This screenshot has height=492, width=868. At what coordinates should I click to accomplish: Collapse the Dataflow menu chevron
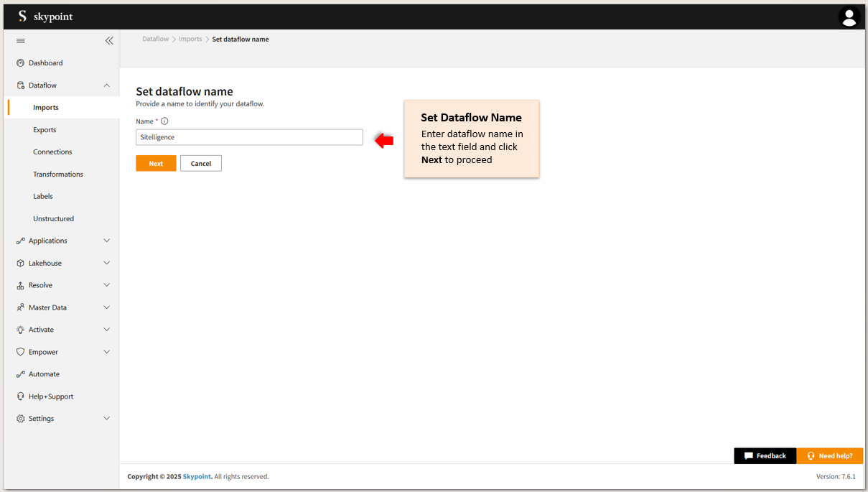(107, 85)
